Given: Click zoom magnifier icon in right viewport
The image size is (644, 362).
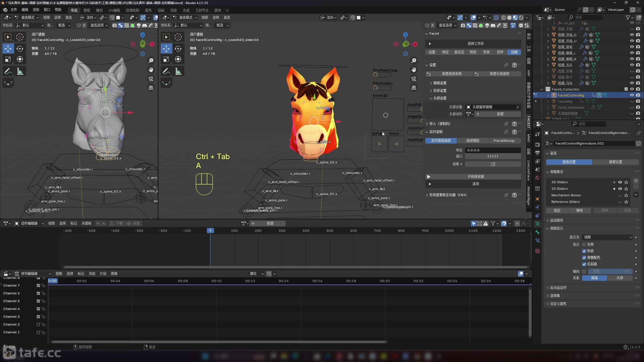Looking at the screenshot, I should (x=414, y=61).
